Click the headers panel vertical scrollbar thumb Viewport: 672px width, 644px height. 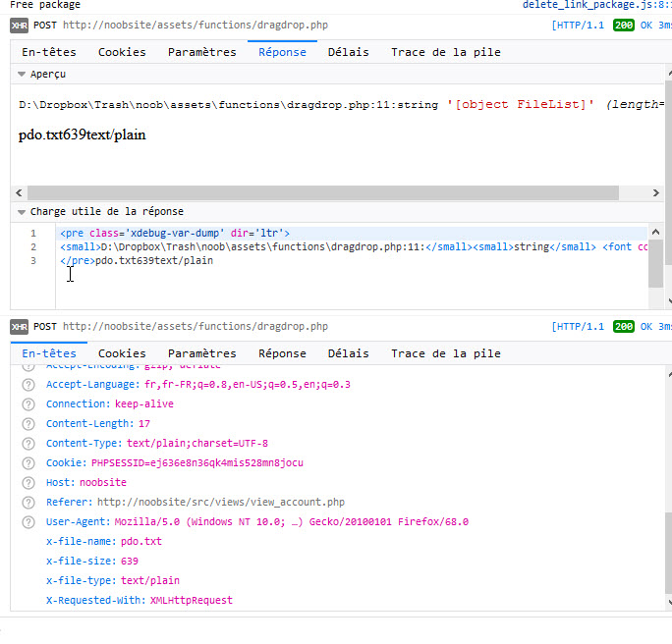(669, 554)
